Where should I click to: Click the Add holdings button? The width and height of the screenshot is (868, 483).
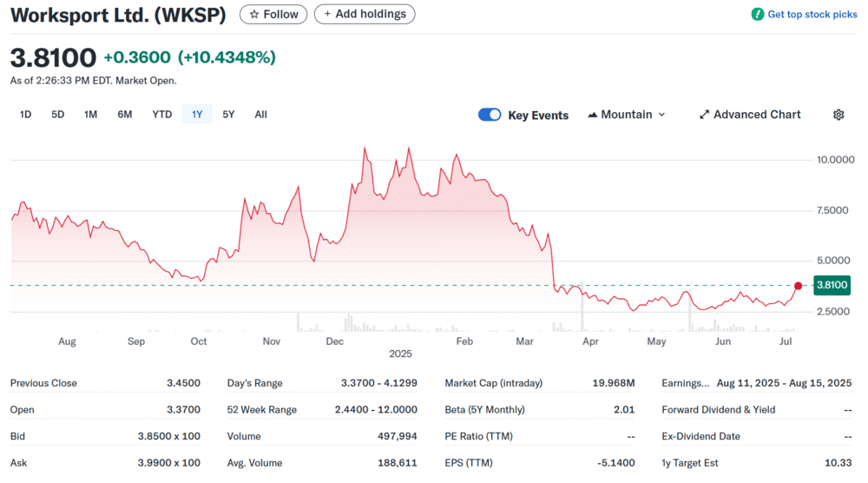(x=365, y=15)
